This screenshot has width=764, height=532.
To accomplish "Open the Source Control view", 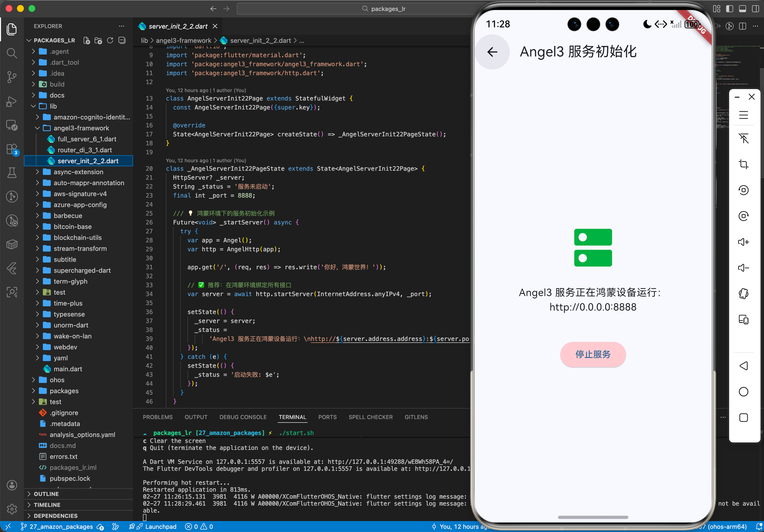I will coord(12,77).
